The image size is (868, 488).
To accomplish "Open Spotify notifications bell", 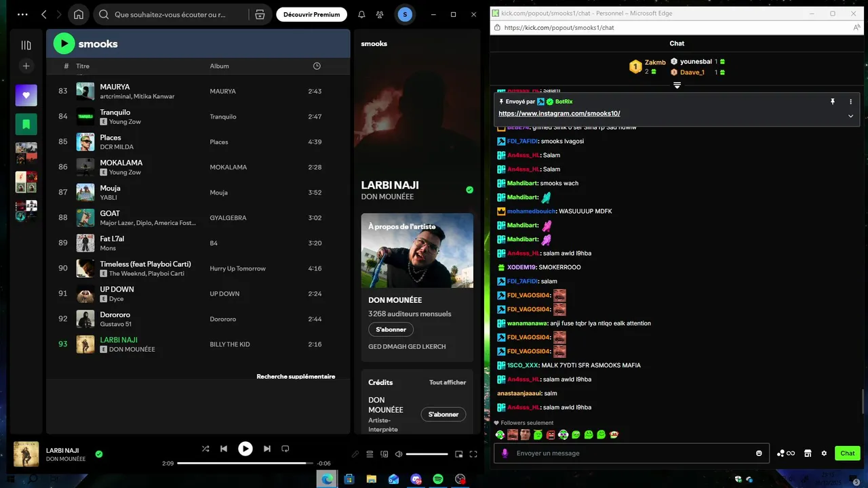I will (361, 14).
